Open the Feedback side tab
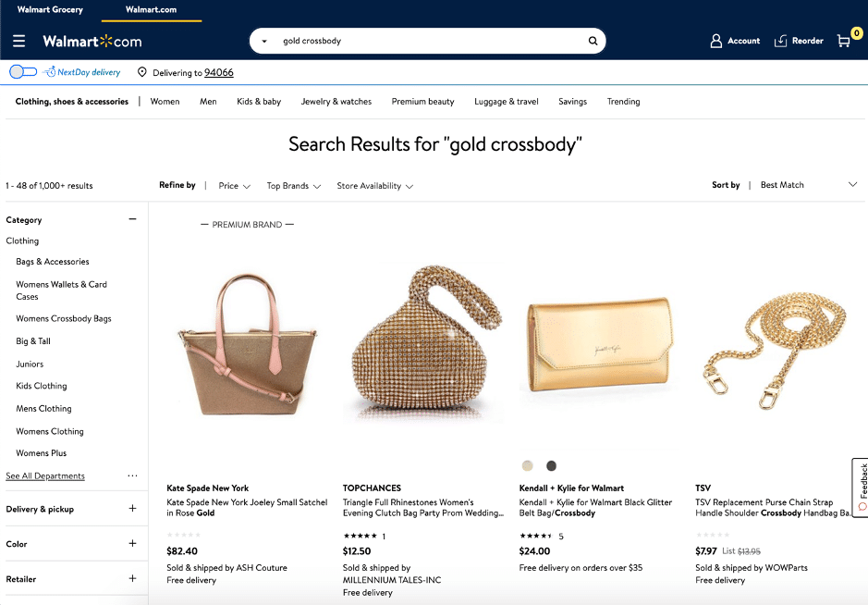 coord(861,487)
